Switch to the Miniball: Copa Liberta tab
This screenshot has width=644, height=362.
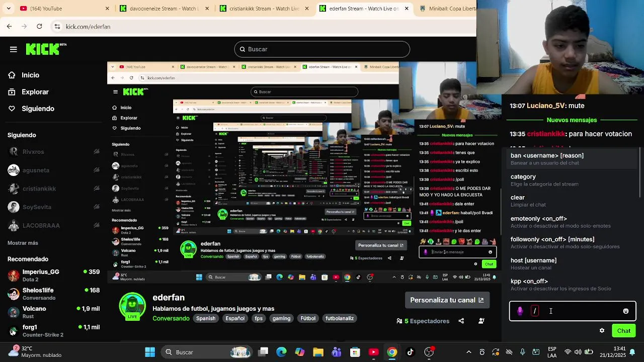click(x=448, y=9)
